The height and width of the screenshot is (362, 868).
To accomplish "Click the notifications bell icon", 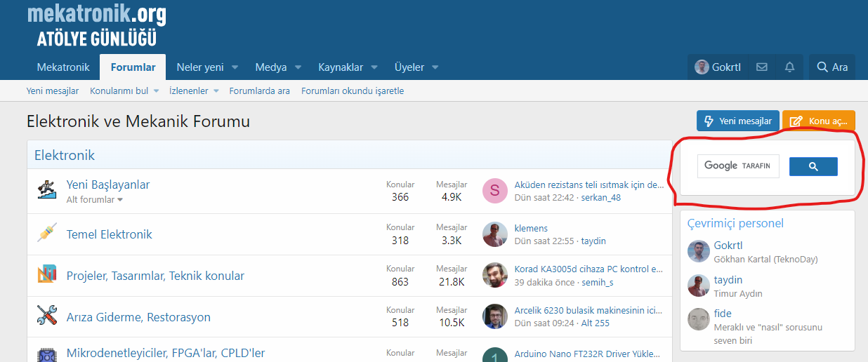I will click(x=789, y=67).
